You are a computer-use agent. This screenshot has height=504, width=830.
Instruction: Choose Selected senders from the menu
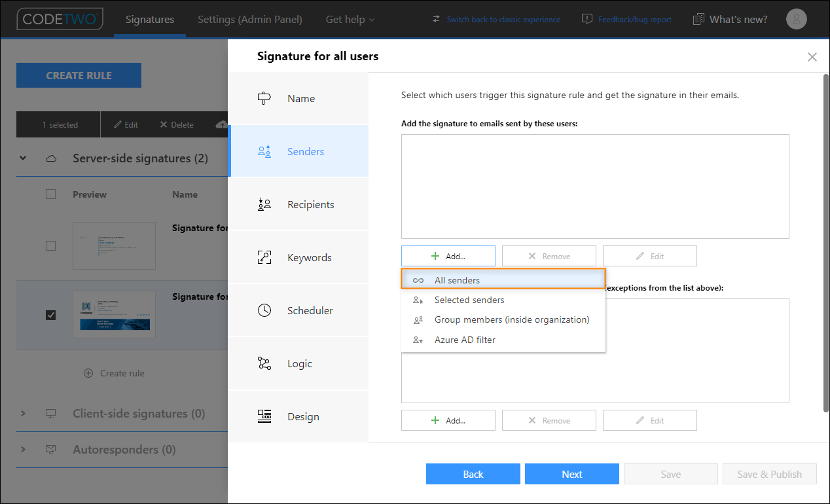[503, 300]
